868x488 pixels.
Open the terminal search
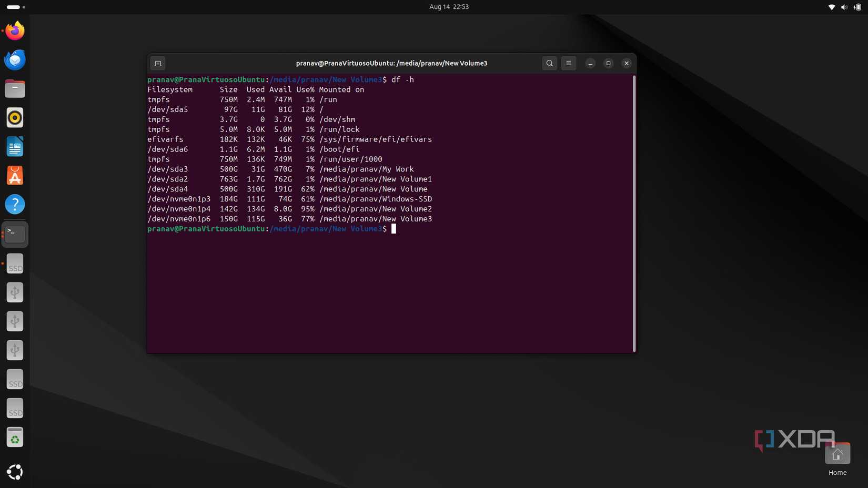coord(549,63)
